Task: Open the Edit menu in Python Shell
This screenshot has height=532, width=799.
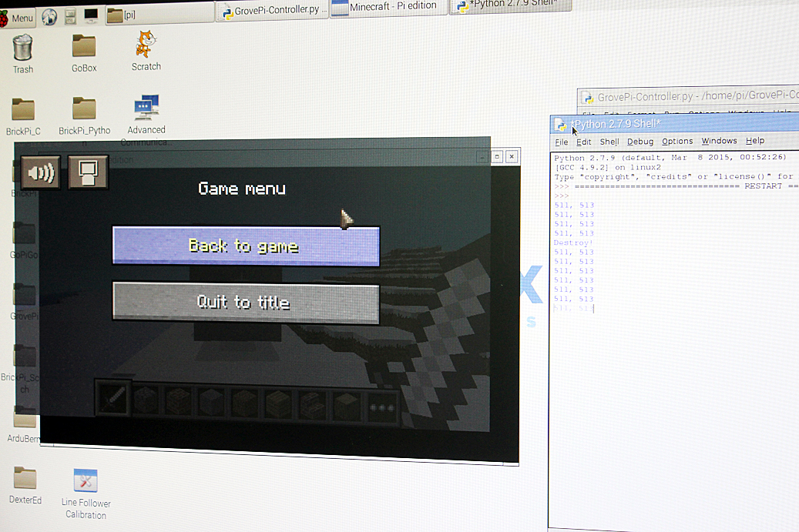Action: click(x=583, y=142)
